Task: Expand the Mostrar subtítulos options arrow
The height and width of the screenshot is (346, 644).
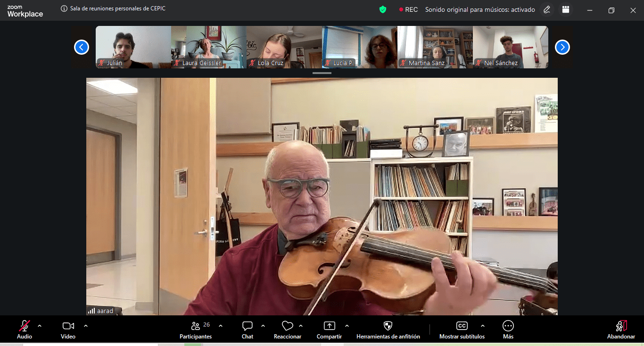Action: tap(482, 326)
